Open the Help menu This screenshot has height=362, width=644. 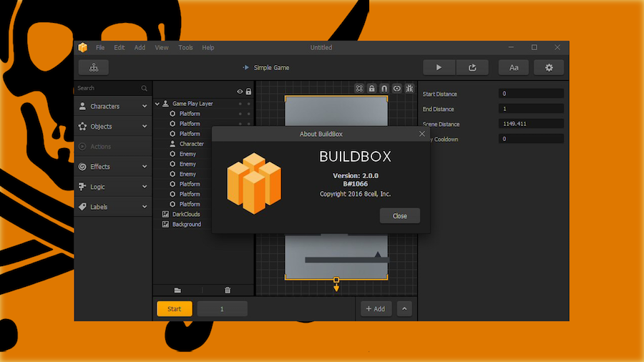point(208,48)
